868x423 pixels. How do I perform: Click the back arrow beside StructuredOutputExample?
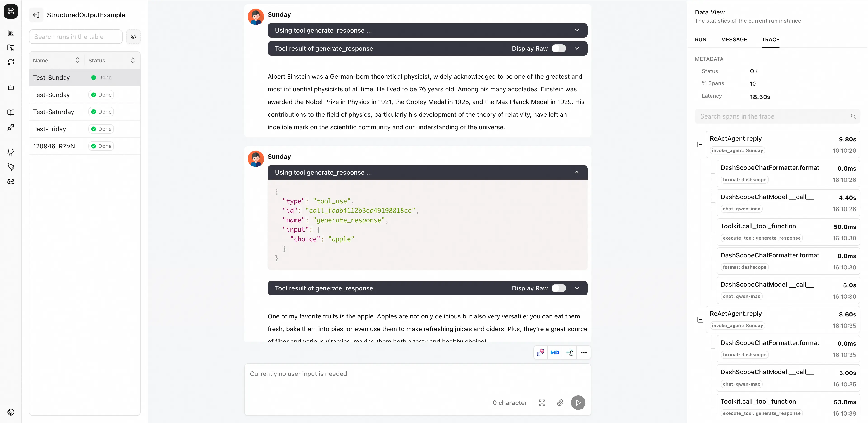point(36,15)
